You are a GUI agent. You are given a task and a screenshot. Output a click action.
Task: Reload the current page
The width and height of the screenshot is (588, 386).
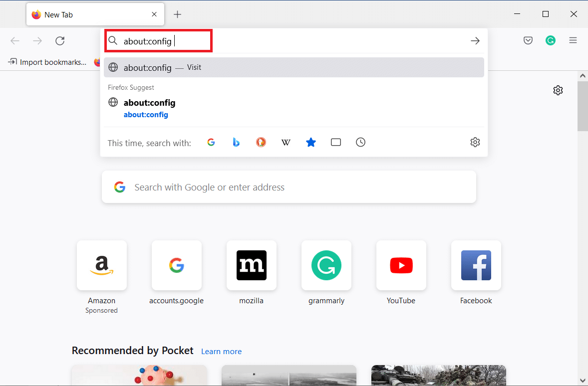point(60,40)
